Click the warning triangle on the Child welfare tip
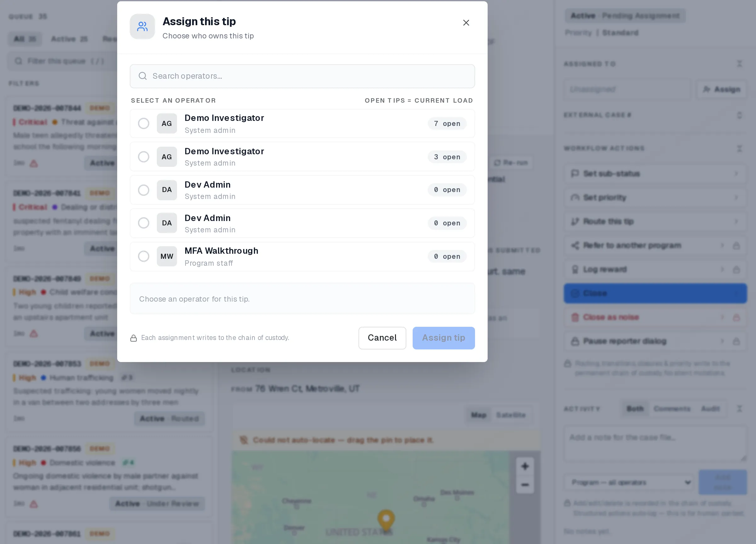 [34, 333]
